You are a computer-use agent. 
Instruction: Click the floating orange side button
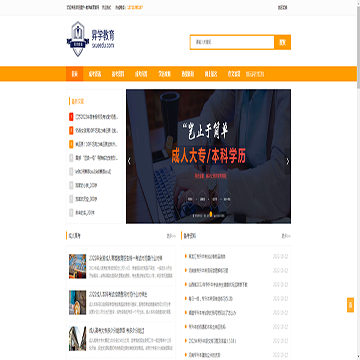pos(350,305)
